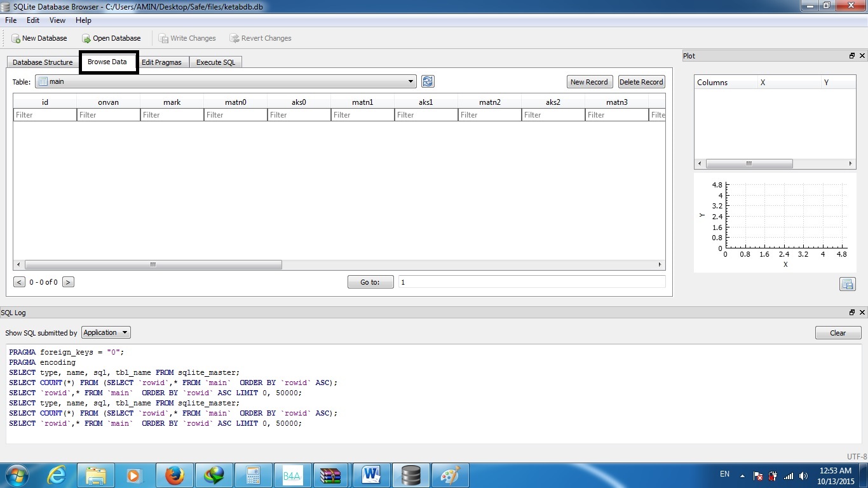
Task: Open the File menu
Action: tap(11, 20)
